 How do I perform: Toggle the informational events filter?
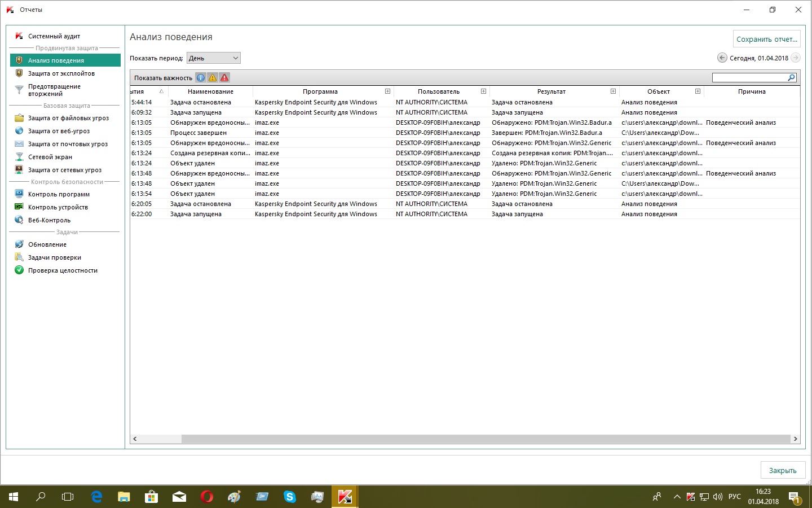[x=201, y=78]
